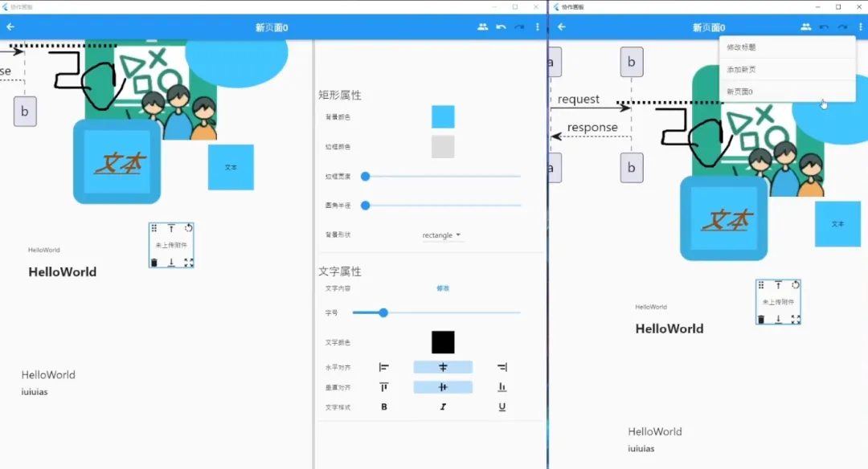Open collaborators icon in the left window header
The image size is (868, 469).
(x=482, y=27)
